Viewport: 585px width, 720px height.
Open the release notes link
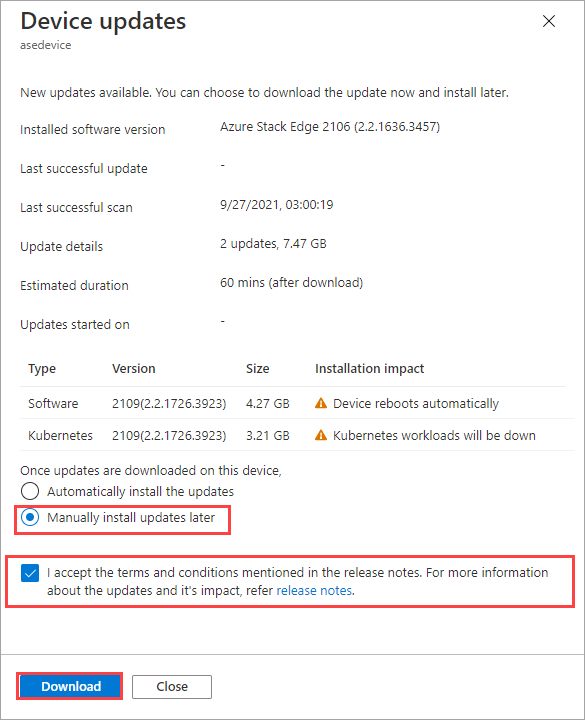(314, 591)
